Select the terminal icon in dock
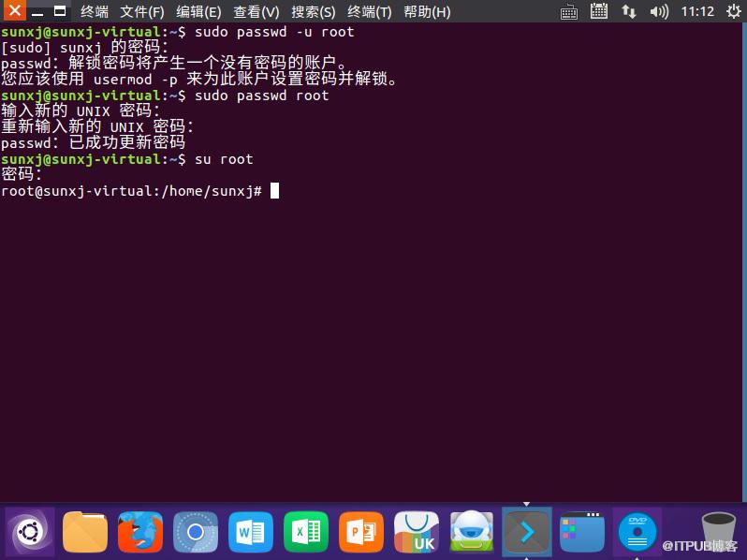 tap(527, 531)
